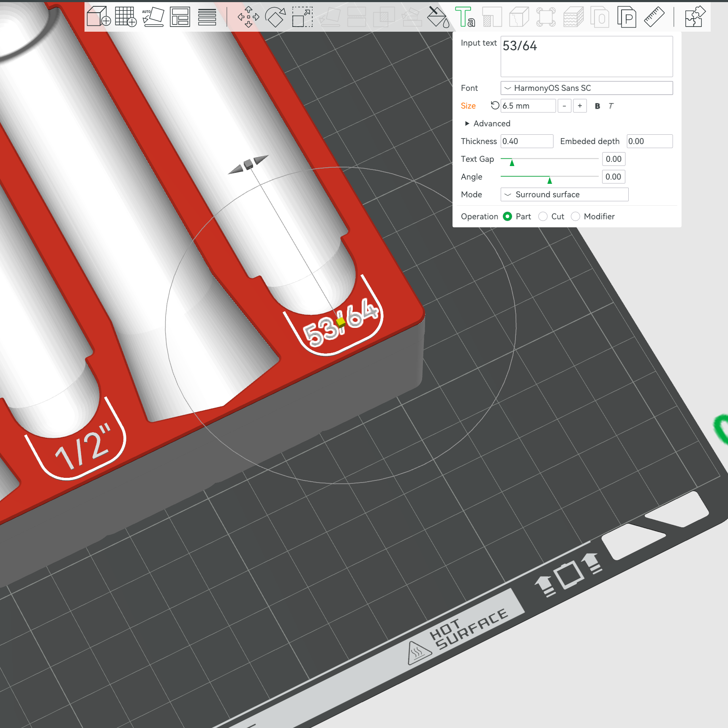Select the Part operation radio button
The width and height of the screenshot is (728, 728).
click(507, 216)
